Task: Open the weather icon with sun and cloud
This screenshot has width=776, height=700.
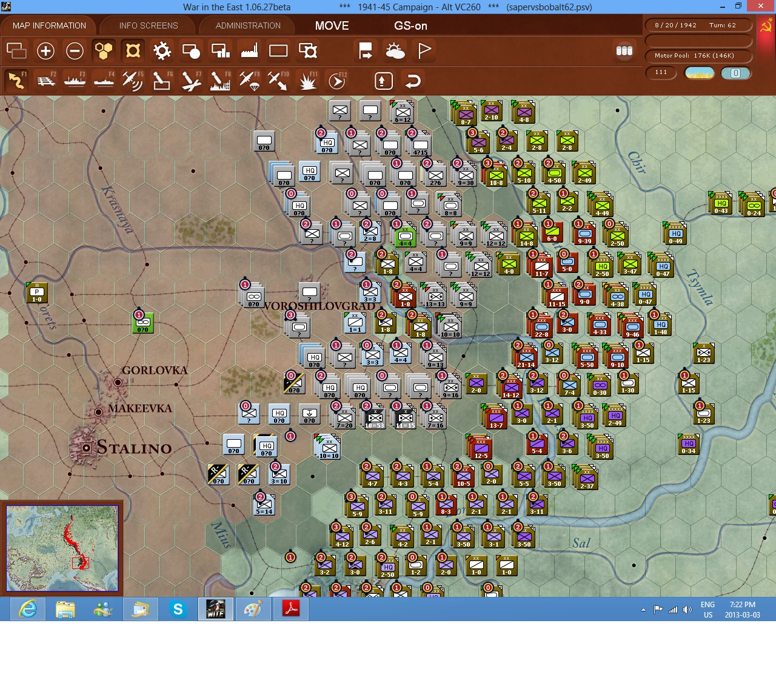Action: pos(395,50)
